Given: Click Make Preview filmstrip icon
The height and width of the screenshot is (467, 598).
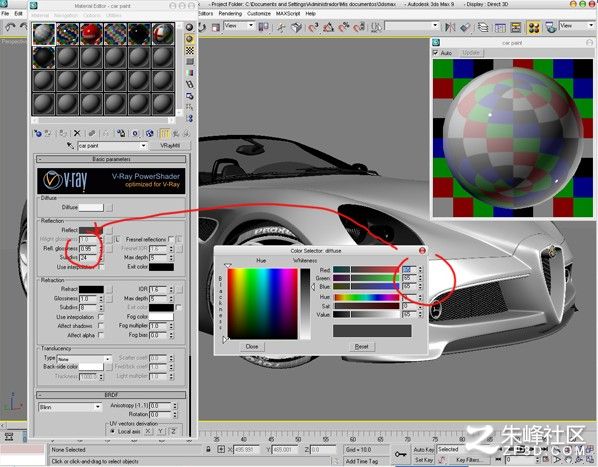Looking at the screenshot, I should tap(190, 84).
